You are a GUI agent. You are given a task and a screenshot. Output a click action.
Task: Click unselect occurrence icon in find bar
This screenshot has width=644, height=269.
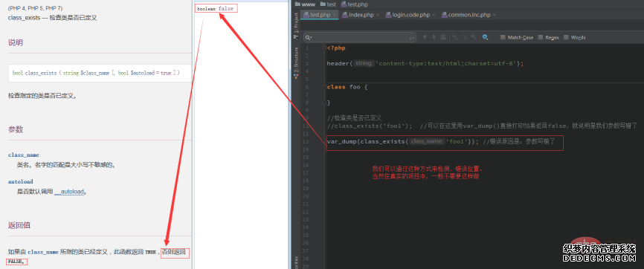464,37
